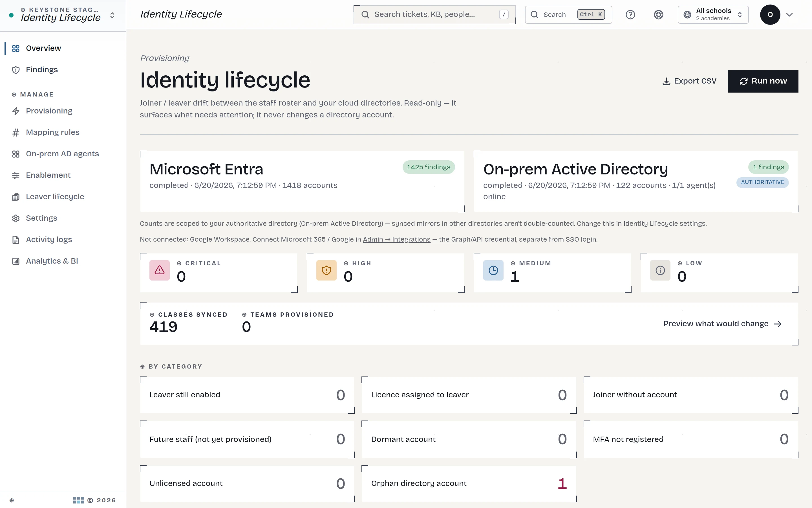Open the Unlicensed account category
The image size is (812, 508).
[247, 483]
